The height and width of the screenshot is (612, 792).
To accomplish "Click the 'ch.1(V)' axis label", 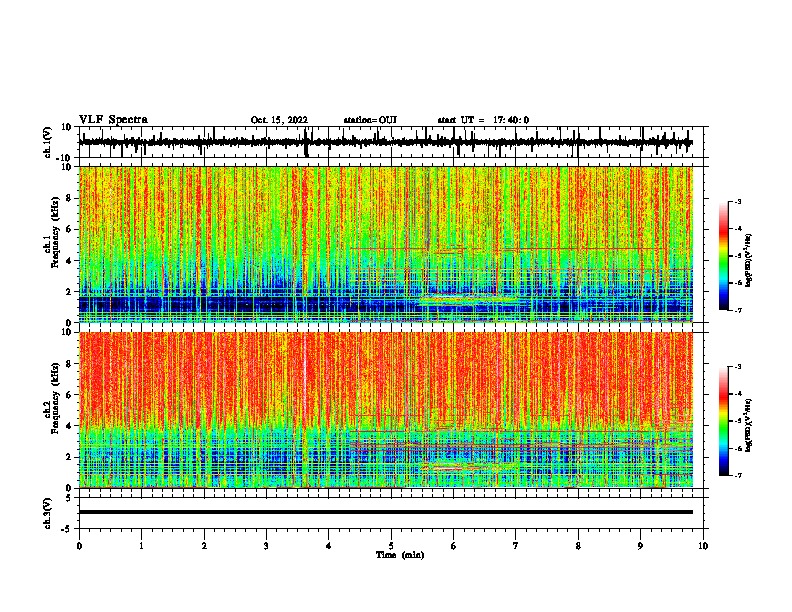I will pyautogui.click(x=48, y=142).
